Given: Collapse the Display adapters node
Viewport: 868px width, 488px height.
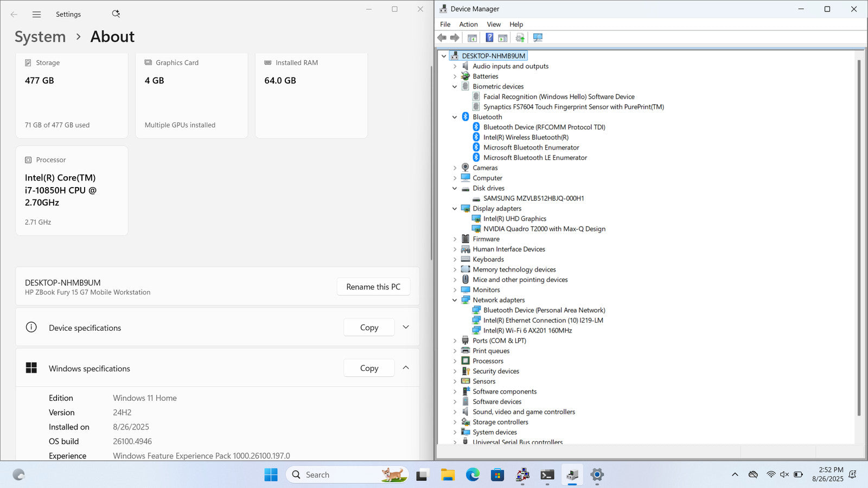Looking at the screenshot, I should (x=455, y=209).
